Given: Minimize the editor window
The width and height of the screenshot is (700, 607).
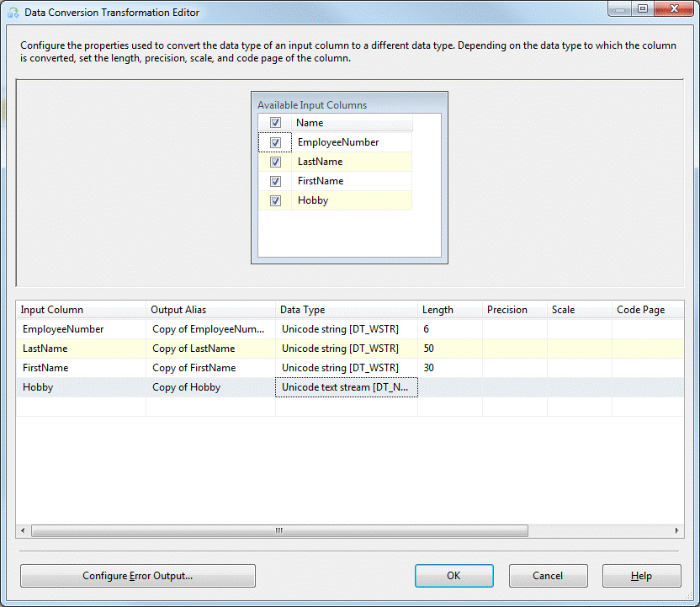Looking at the screenshot, I should point(619,9).
